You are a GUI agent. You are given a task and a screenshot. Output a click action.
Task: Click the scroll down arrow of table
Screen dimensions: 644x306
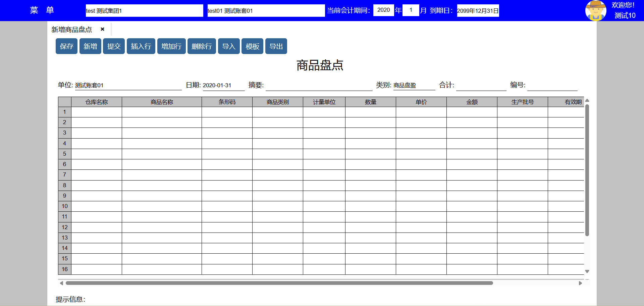coord(587,271)
